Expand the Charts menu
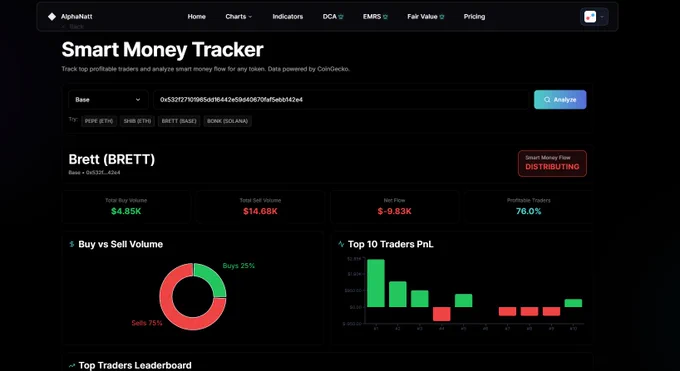This screenshot has height=371, width=680. point(239,16)
